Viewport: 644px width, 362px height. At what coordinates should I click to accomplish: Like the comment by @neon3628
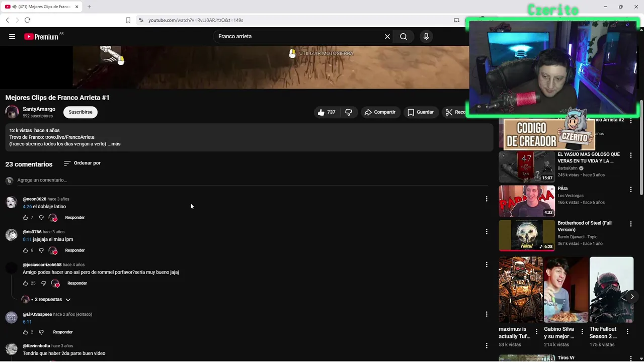(x=25, y=218)
